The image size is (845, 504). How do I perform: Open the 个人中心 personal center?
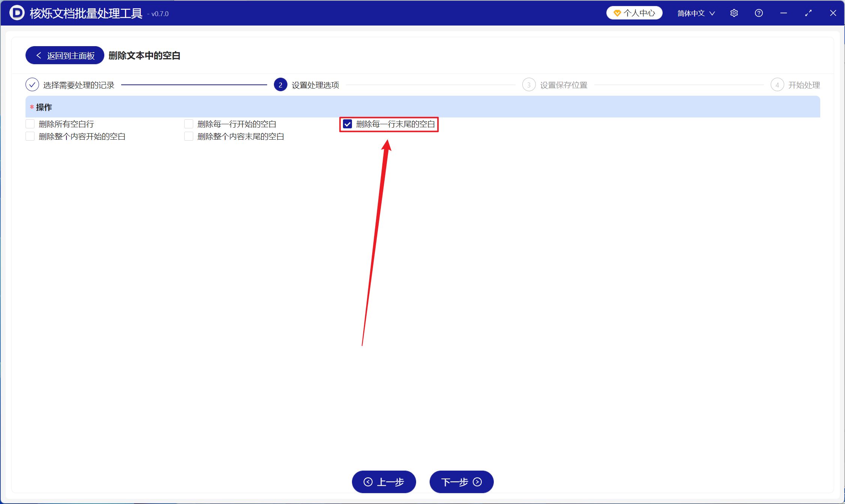pyautogui.click(x=635, y=13)
